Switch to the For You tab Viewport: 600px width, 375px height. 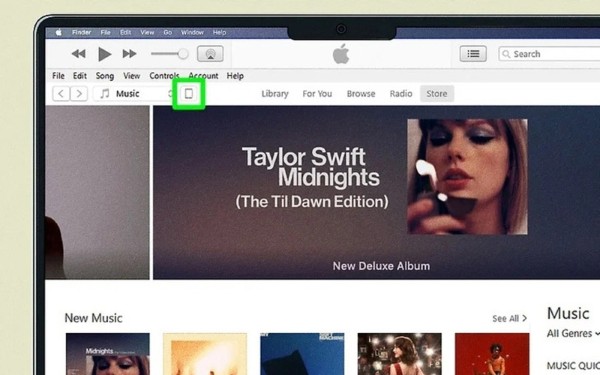pos(317,94)
